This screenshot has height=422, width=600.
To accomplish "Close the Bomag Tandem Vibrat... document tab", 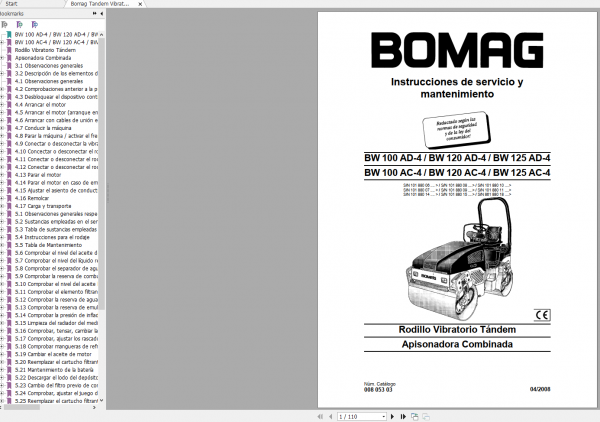I will [140, 4].
